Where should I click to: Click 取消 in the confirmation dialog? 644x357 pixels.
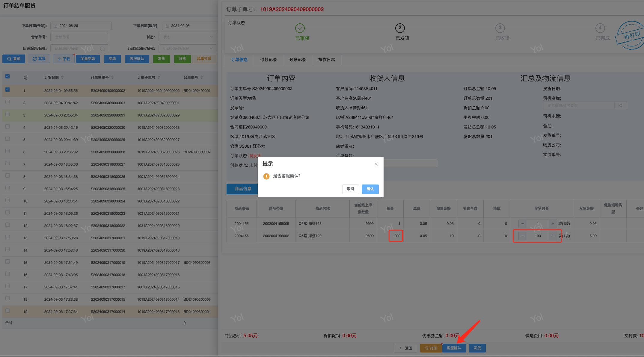[x=350, y=189]
